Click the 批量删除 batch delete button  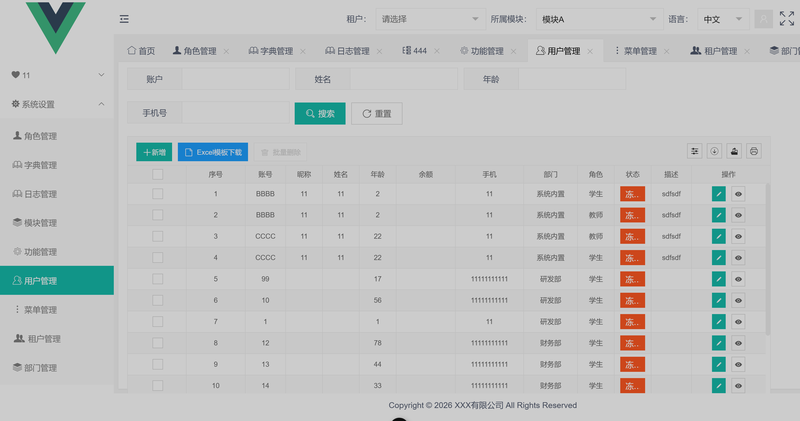point(281,152)
